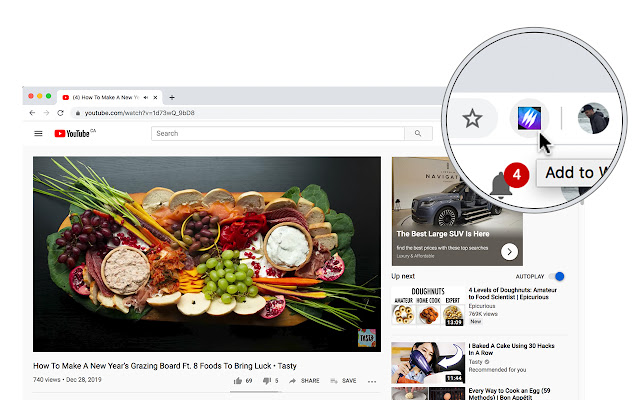Click the 'Up next' label
640x400 pixels.
point(403,276)
